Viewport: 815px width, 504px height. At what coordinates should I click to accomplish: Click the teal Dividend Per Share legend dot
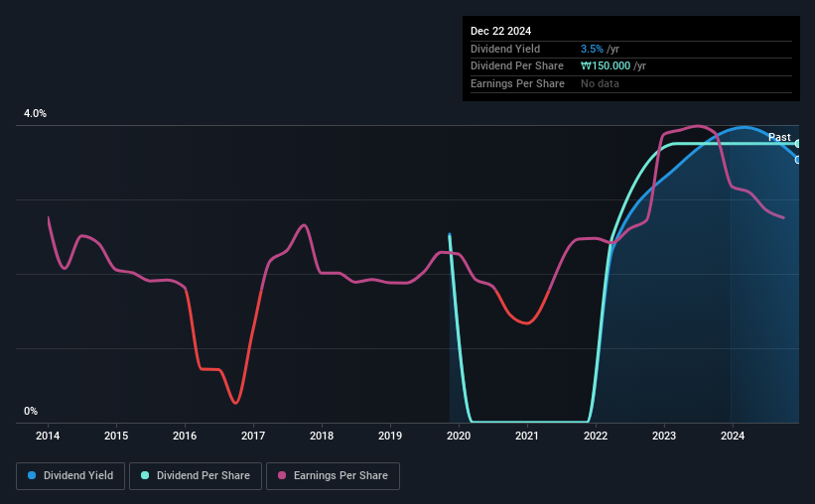pyautogui.click(x=145, y=475)
